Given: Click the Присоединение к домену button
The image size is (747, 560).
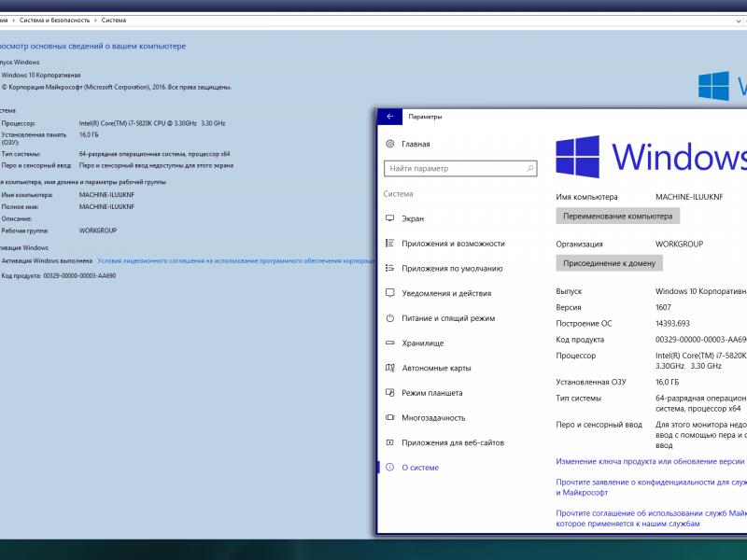Looking at the screenshot, I should pyautogui.click(x=609, y=263).
